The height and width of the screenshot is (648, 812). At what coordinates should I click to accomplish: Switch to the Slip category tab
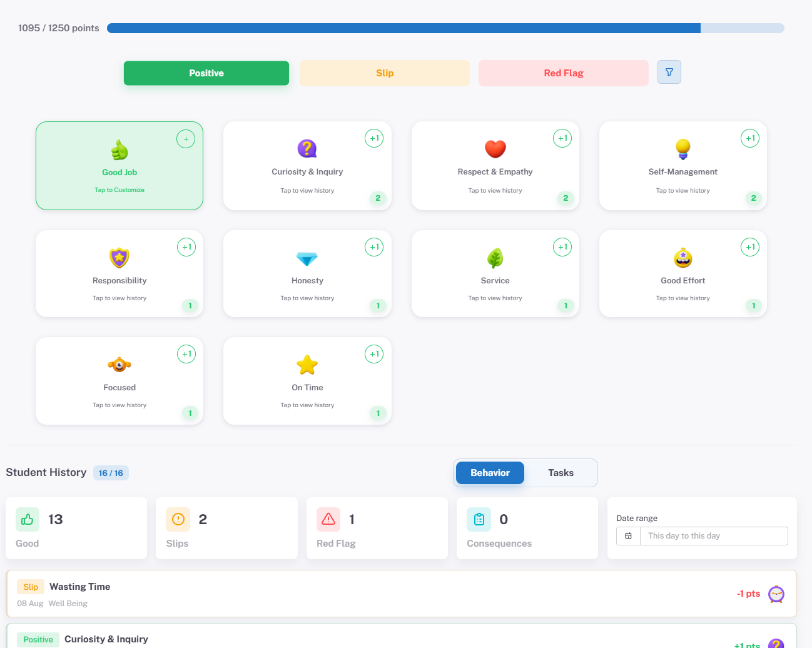[385, 73]
